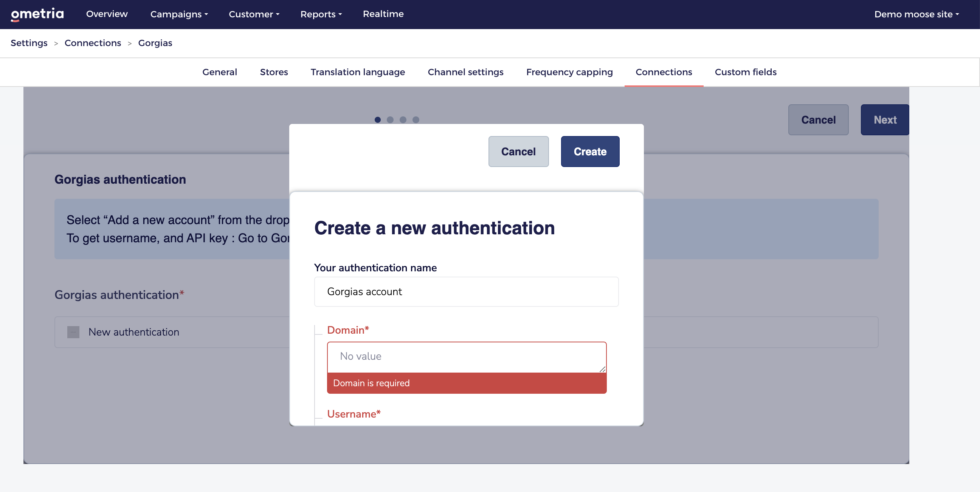Screen dimensions: 980x492
Task: Switch to the Translation language tab
Action: coord(358,72)
